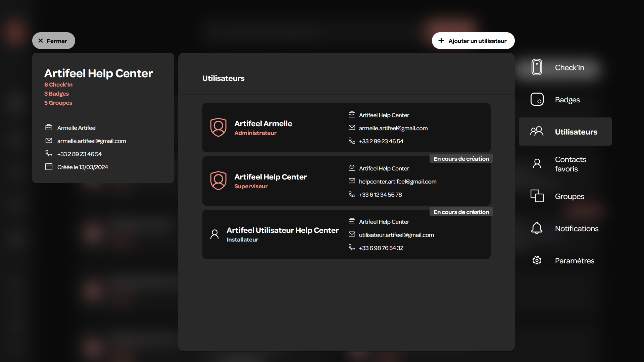The height and width of the screenshot is (362, 644).
Task: Open armelle.artifeel@gmail.com in the left info panel
Action: click(x=92, y=141)
